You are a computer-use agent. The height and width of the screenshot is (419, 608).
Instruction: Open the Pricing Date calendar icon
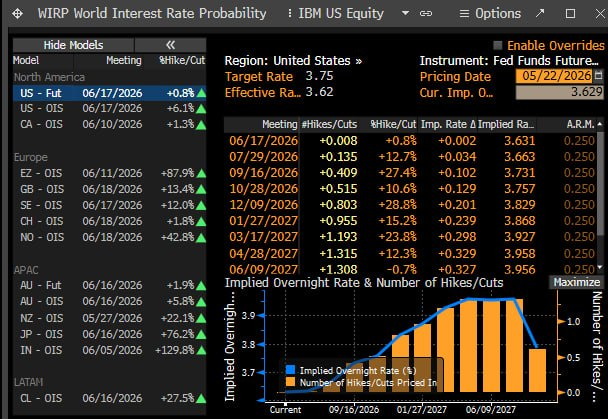coord(598,75)
